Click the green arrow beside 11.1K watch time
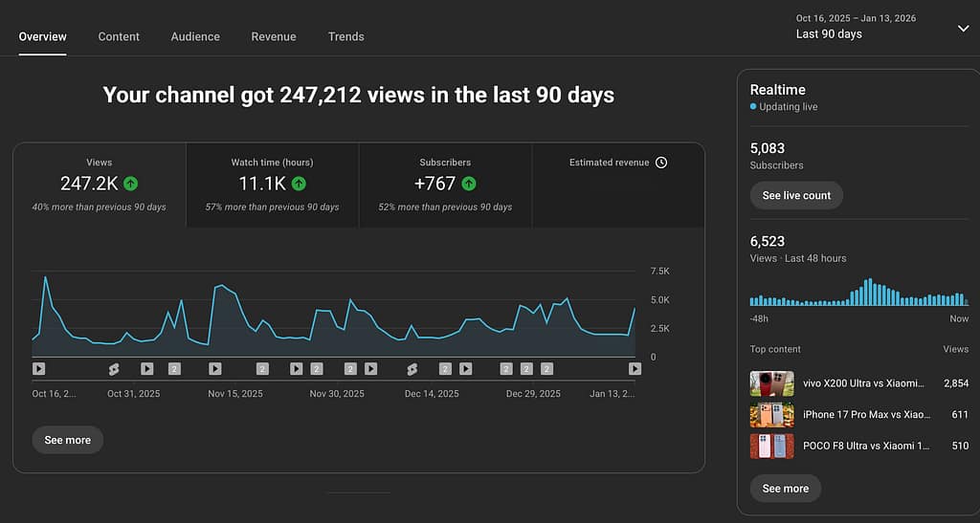This screenshot has width=980, height=523. pos(300,184)
